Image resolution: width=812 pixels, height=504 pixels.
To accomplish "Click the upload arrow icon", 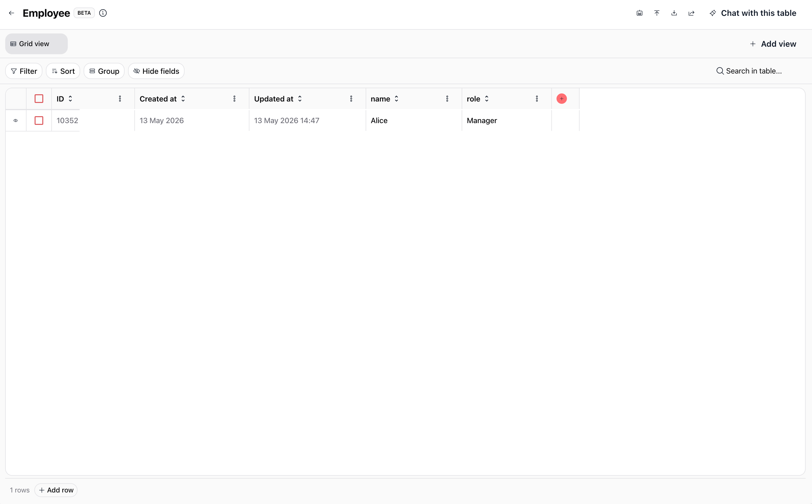I will point(657,13).
